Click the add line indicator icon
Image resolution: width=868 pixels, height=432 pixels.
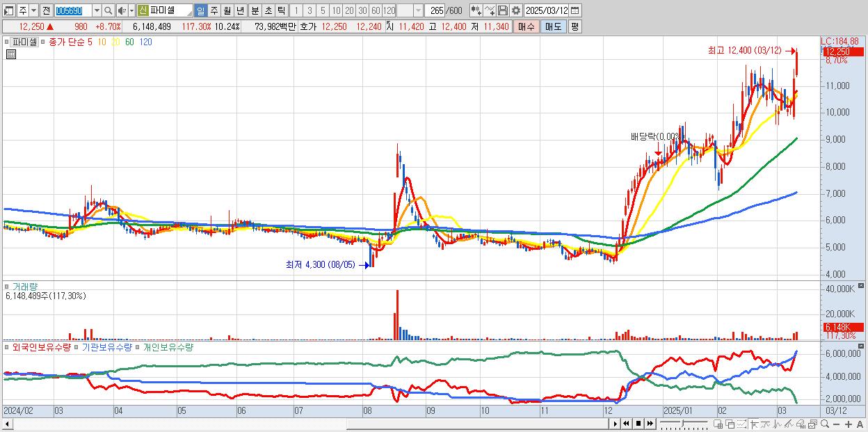point(490,10)
